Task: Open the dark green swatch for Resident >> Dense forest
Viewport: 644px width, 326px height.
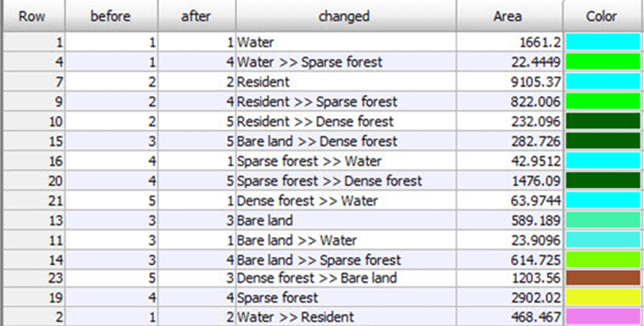Action: [603, 121]
